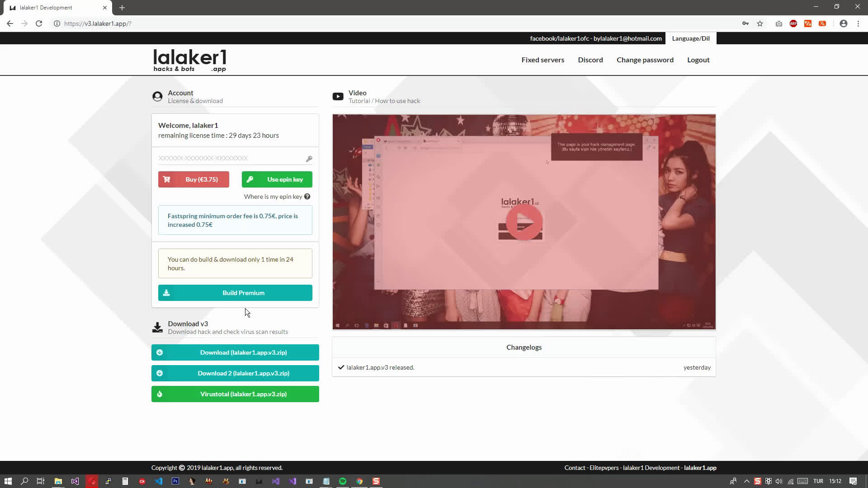Image resolution: width=868 pixels, height=488 pixels.
Task: Click the Account user icon
Action: 157,96
